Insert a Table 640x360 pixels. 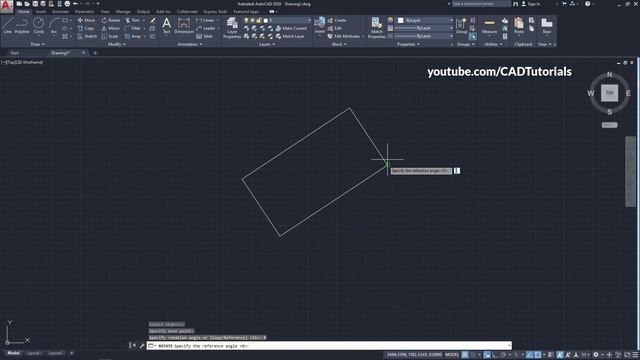coord(204,36)
